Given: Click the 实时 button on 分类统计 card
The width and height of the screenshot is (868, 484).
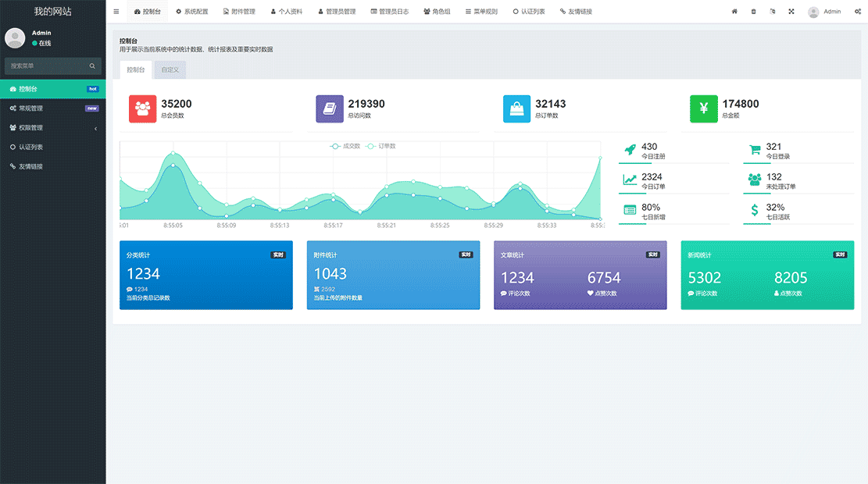Looking at the screenshot, I should click(x=278, y=254).
